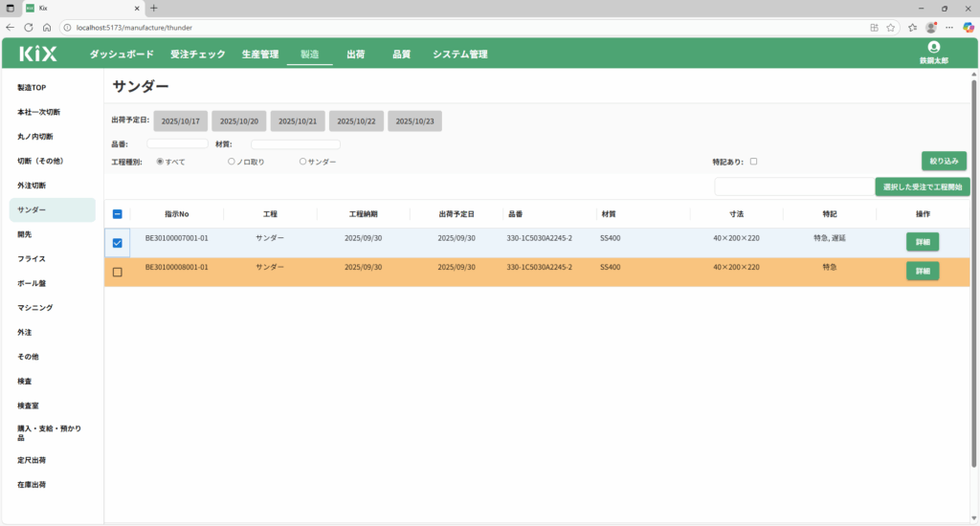This screenshot has width=980, height=526.
Task: Open the Copilot icon in browser toolbar
Action: point(968,28)
